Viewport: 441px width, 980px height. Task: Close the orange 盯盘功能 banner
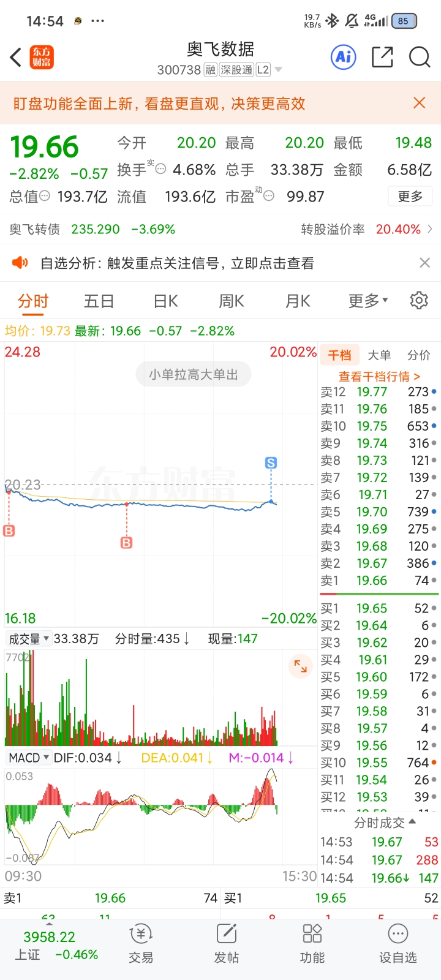tap(420, 103)
